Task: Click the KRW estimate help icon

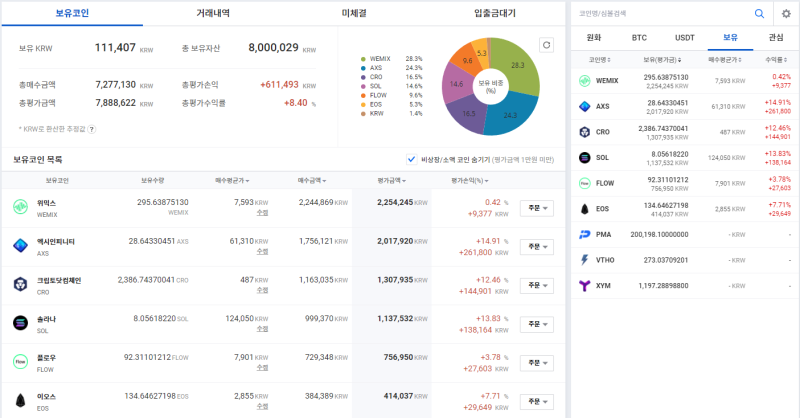Action: (91, 129)
